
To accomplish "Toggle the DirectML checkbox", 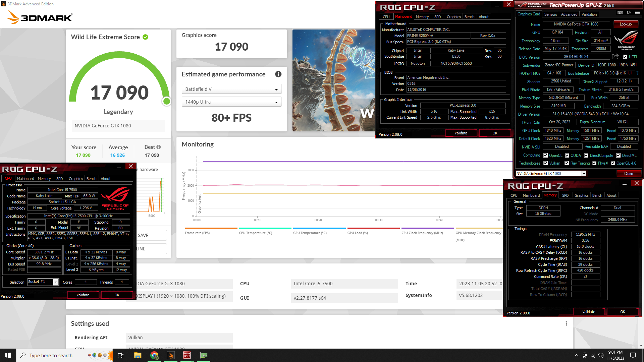I will click(618, 156).
